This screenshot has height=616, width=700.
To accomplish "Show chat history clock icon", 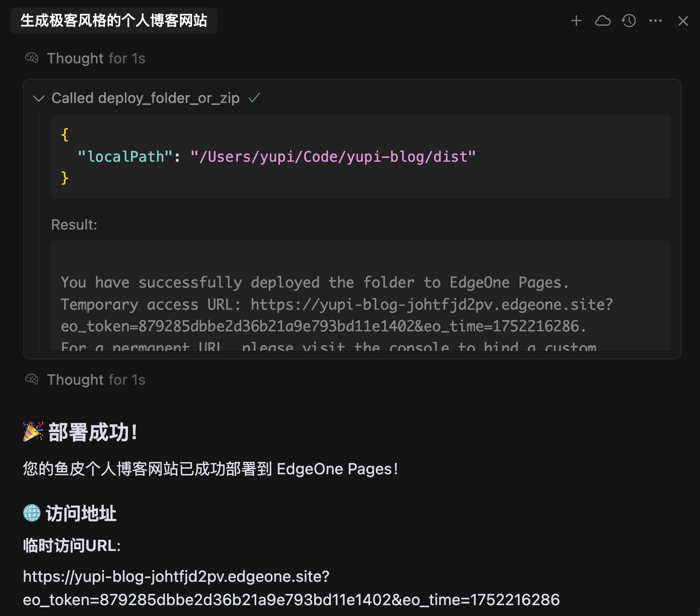I will tap(629, 21).
